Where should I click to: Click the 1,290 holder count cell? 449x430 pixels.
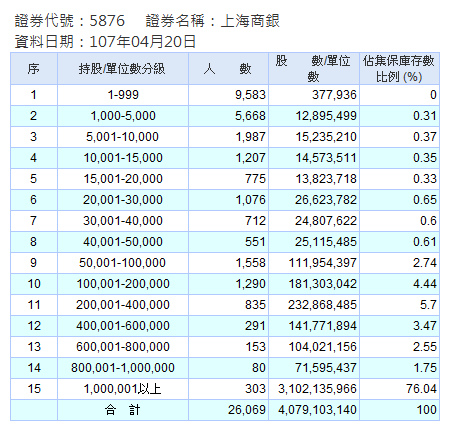tap(228, 284)
